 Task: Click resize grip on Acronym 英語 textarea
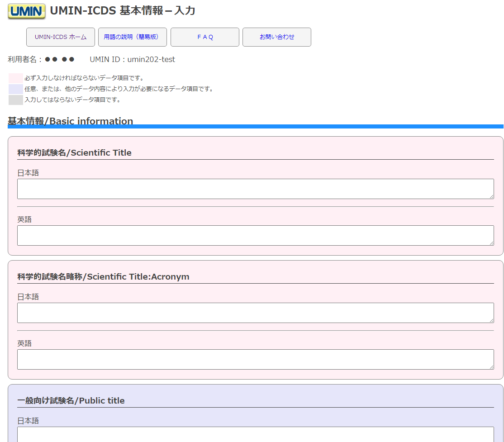click(x=491, y=367)
